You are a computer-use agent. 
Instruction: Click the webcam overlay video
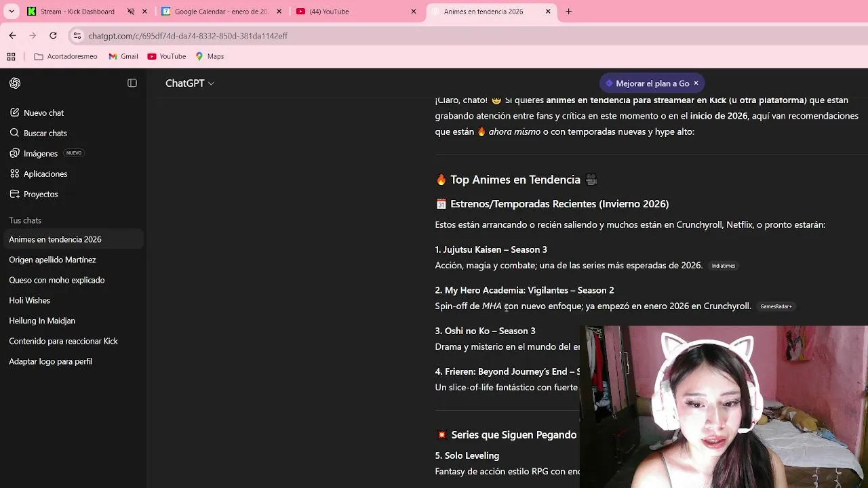pos(724,407)
